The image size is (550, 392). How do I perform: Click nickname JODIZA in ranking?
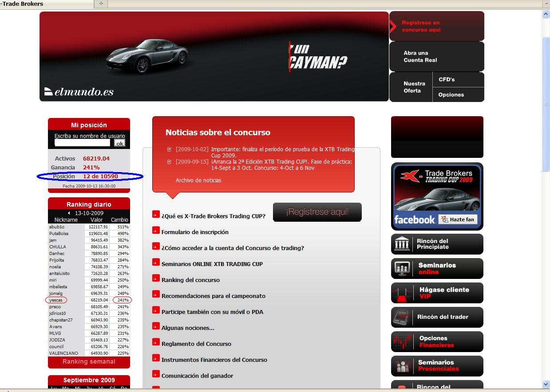click(57, 340)
